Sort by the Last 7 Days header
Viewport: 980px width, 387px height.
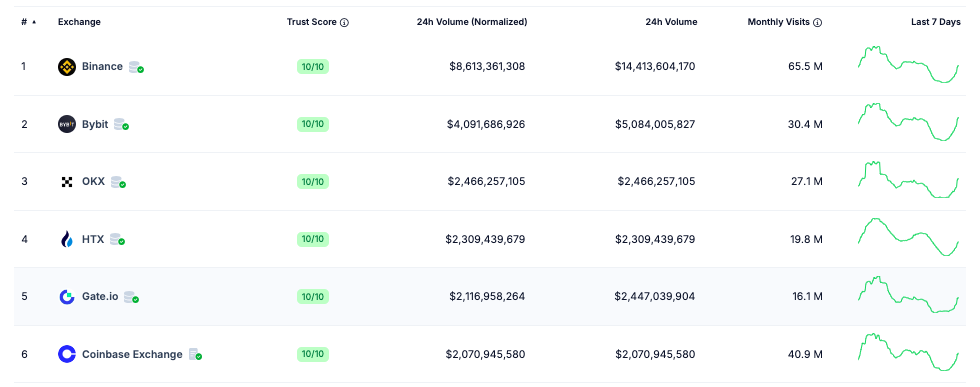[x=936, y=22]
